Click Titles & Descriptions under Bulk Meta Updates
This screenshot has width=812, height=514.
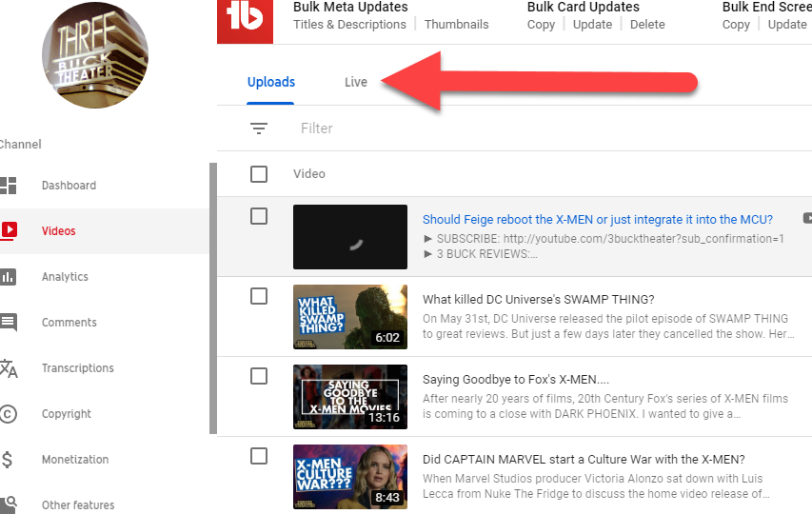[x=349, y=25]
